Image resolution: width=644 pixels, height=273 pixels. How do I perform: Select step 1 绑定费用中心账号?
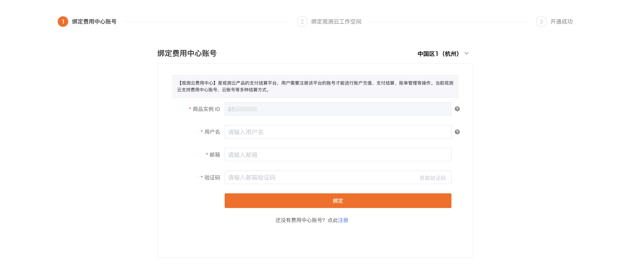point(87,21)
